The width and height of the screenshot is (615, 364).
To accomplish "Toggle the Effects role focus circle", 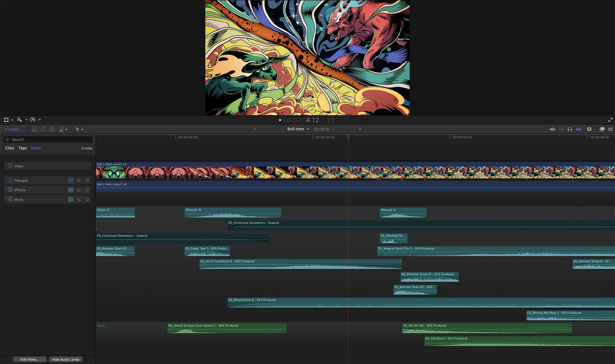I will pyautogui.click(x=87, y=190).
